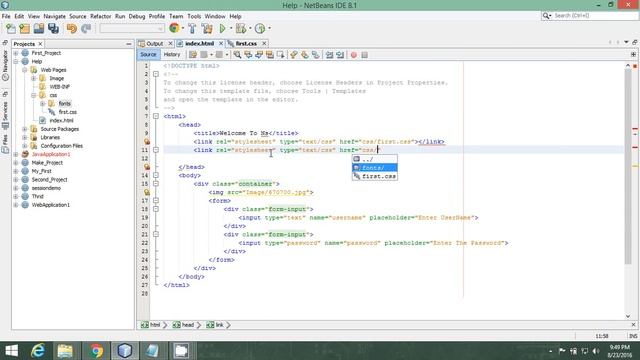The width and height of the screenshot is (640, 360).
Task: Switch editor to History view
Action: click(x=172, y=55)
